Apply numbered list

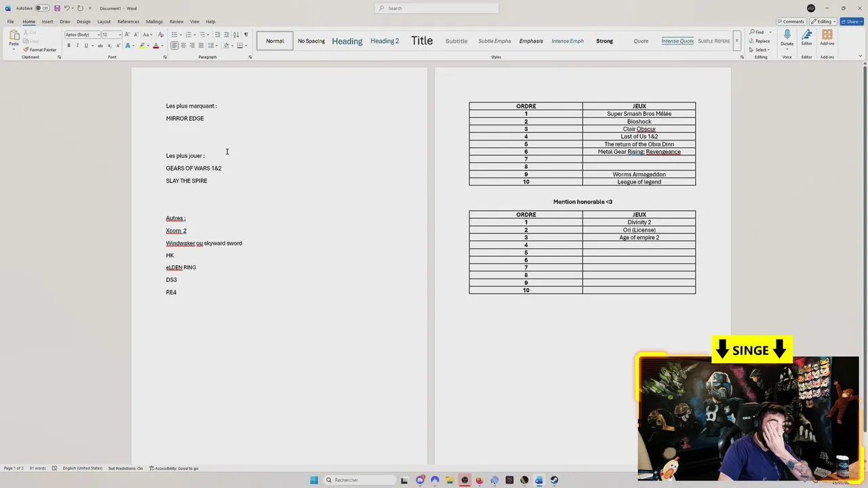188,35
